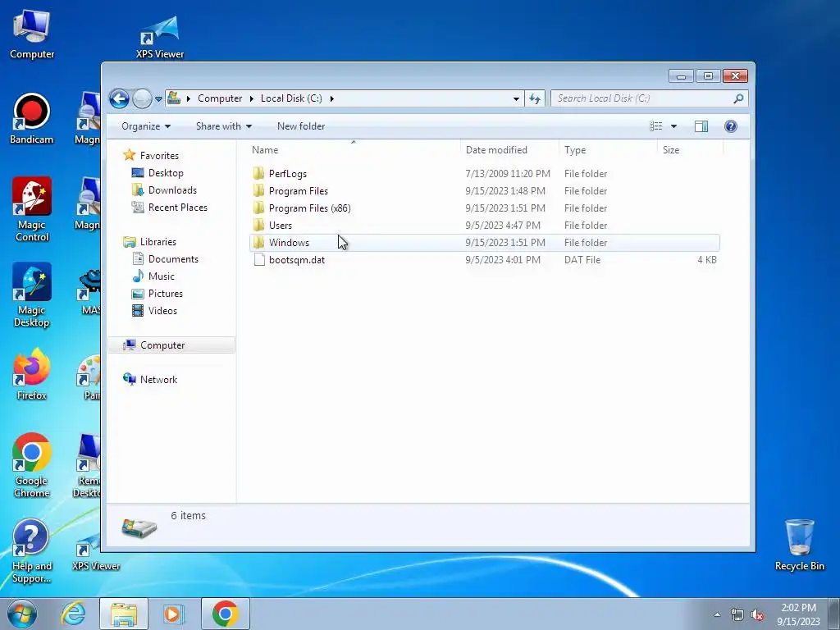Click the Help and Support desktop icon
The width and height of the screenshot is (840, 630).
tap(32, 550)
